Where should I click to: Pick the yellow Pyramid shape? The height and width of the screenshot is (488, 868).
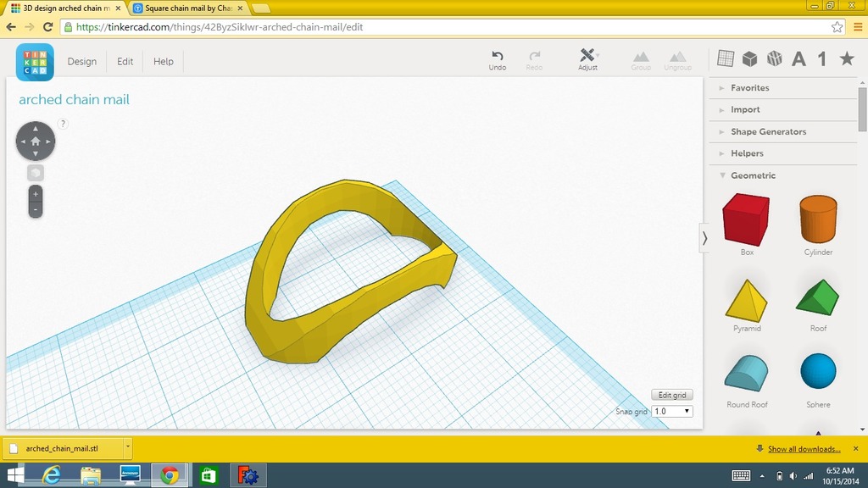[746, 301]
